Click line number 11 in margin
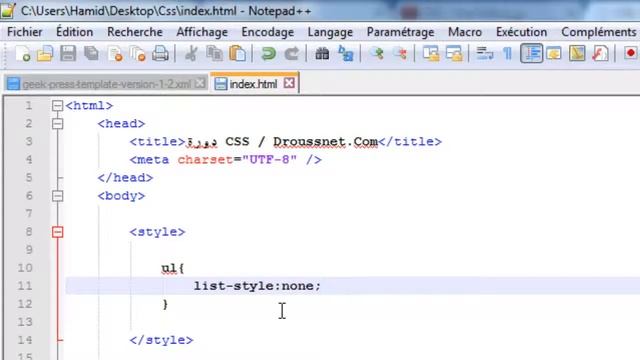The image size is (640, 360). point(25,286)
